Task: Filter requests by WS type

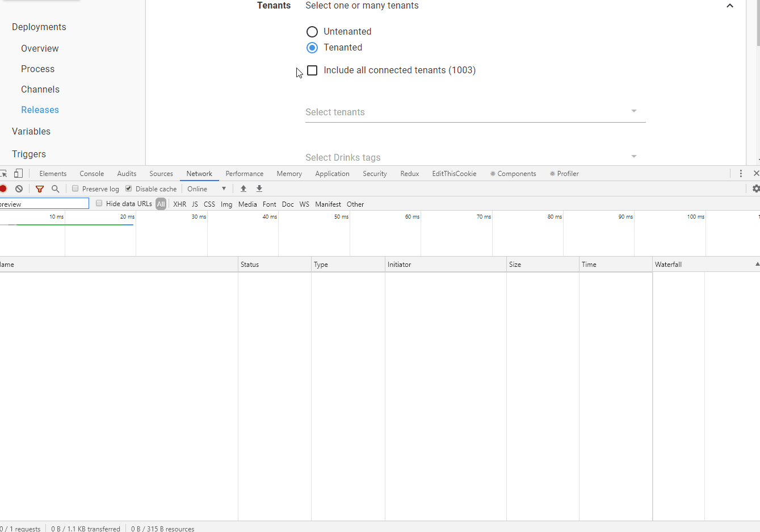Action: [x=304, y=204]
